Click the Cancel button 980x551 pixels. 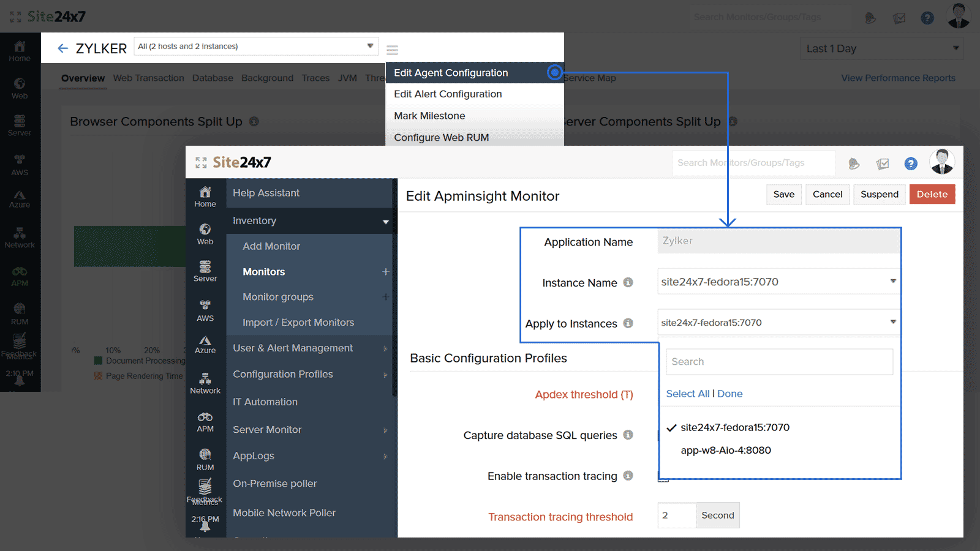[x=827, y=195]
